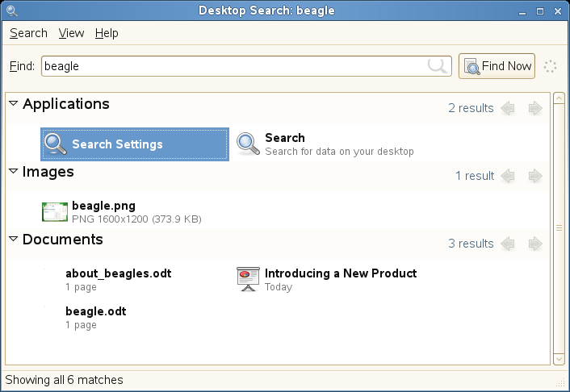Select the about_beagles.odt document

point(118,279)
